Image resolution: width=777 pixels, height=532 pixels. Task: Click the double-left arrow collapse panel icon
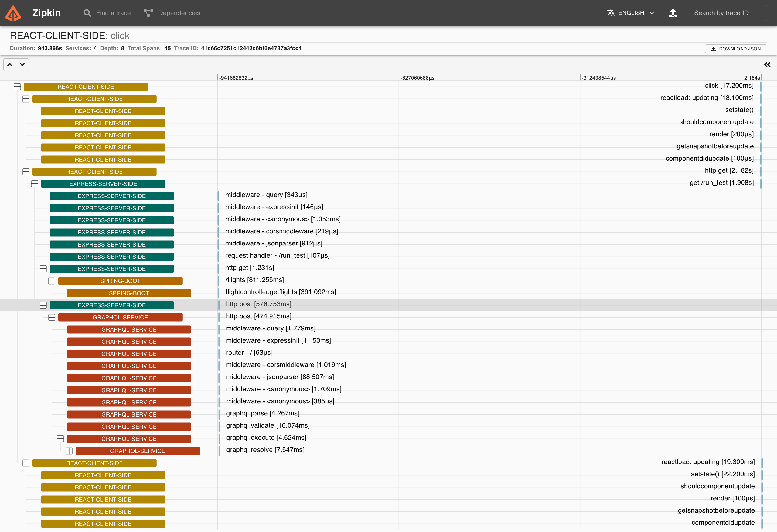(767, 64)
